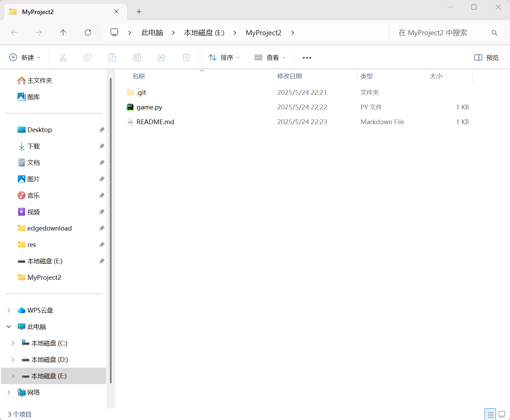
Task: Expand 本地磁盘 (E:) under 此电脑
Action: [13, 376]
